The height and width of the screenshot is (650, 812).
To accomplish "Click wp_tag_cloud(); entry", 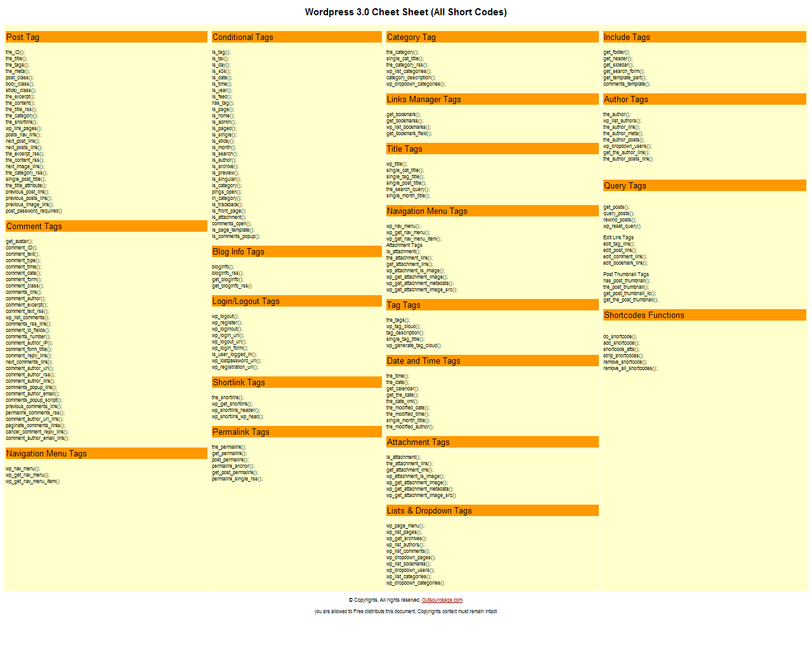I will click(403, 326).
